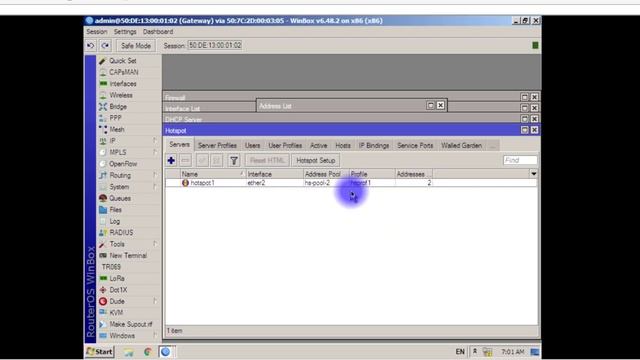Screen dimensions: 640x360
Task: Sort by the Interface column header
Action: tap(275, 174)
